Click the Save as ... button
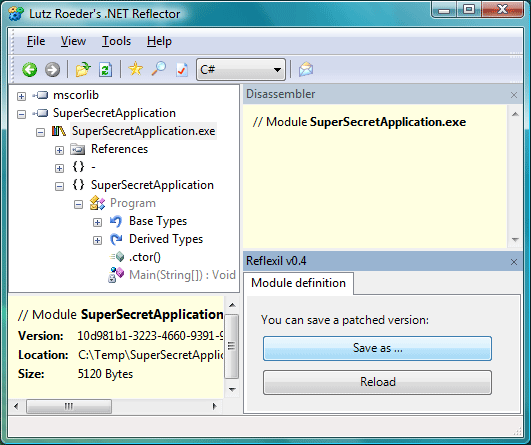The width and height of the screenshot is (531, 445). [377, 348]
